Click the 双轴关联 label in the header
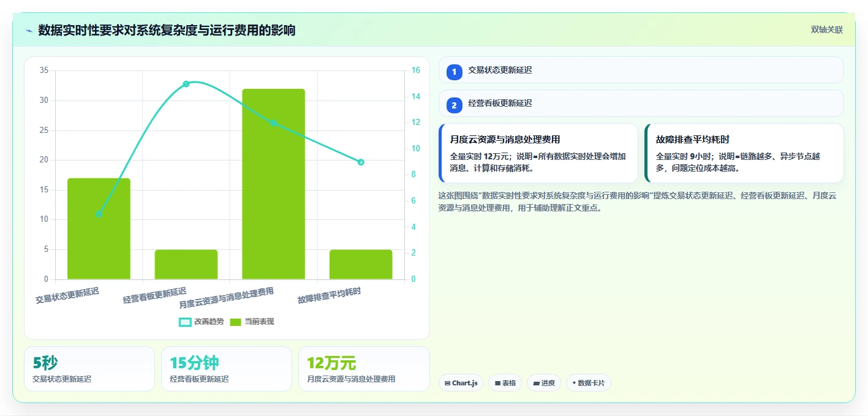Image resolution: width=868 pixels, height=416 pixels. [827, 30]
